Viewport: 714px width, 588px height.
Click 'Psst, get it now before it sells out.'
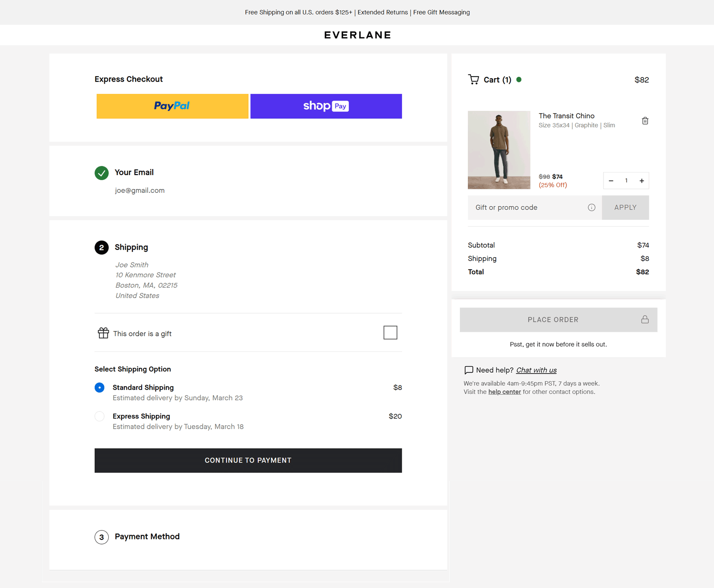[x=558, y=345]
